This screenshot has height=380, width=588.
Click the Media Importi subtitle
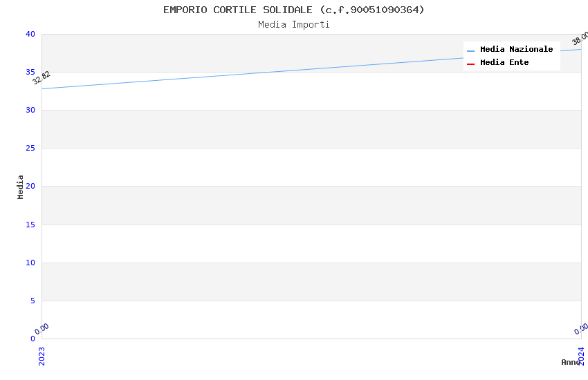click(x=293, y=25)
